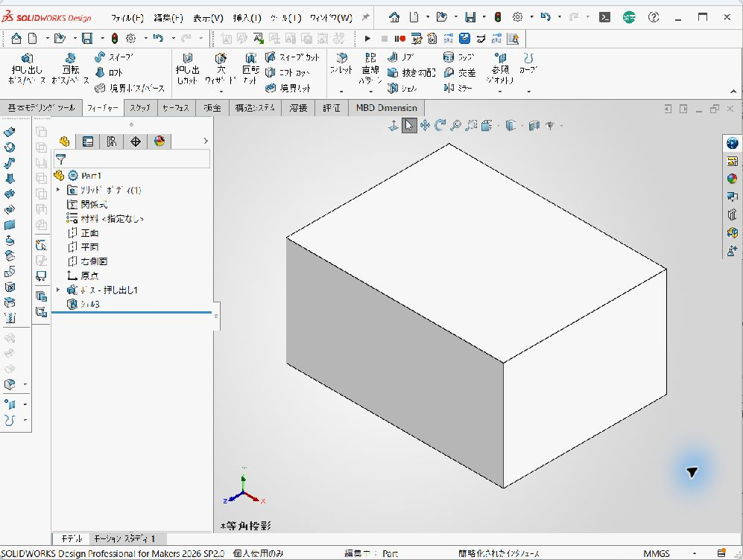
Task: Click the macro record button
Action: [399, 39]
